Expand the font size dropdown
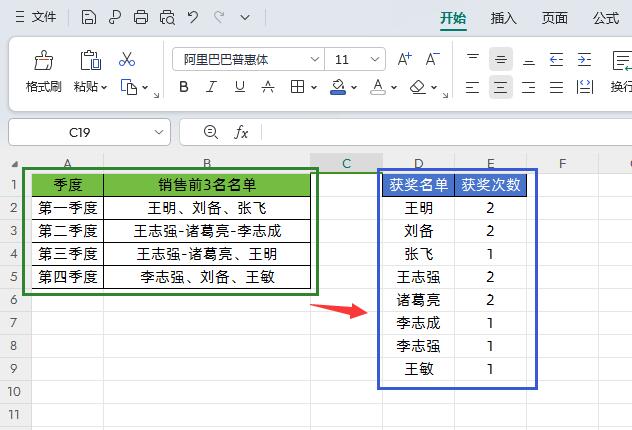 pos(373,60)
